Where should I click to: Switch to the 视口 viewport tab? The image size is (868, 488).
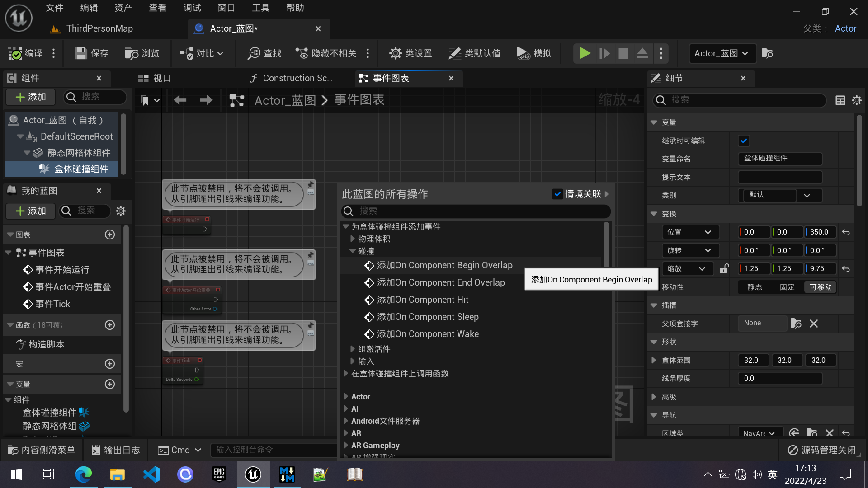[160, 78]
